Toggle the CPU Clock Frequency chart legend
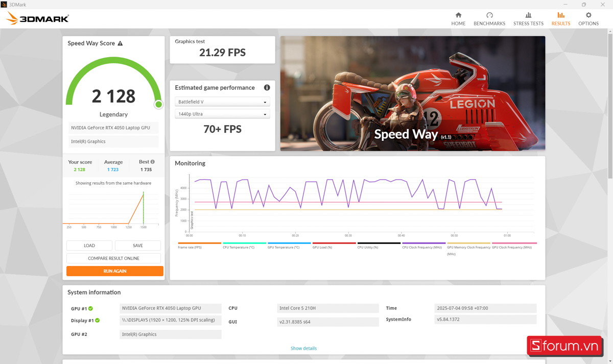613x364 pixels. tap(424, 246)
